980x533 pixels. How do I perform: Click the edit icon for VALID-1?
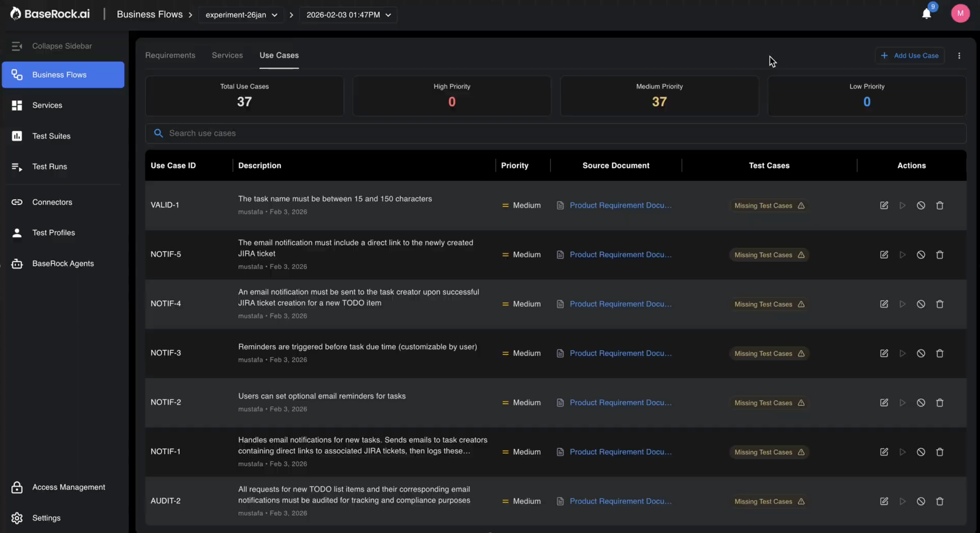tap(884, 205)
